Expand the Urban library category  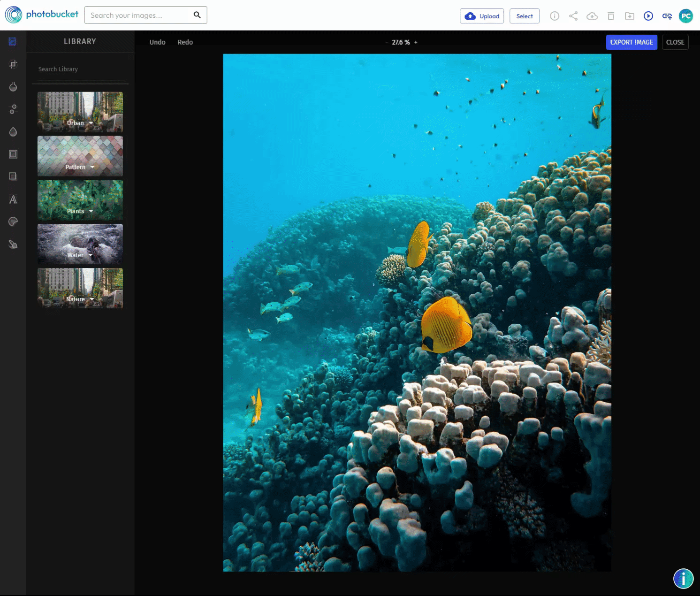[80, 112]
